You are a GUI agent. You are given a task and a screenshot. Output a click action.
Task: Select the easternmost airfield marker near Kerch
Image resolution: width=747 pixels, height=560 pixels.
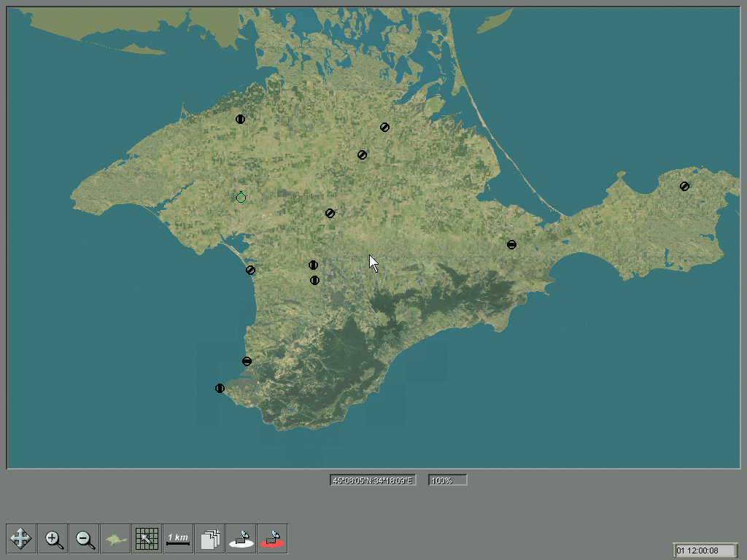pos(684,187)
